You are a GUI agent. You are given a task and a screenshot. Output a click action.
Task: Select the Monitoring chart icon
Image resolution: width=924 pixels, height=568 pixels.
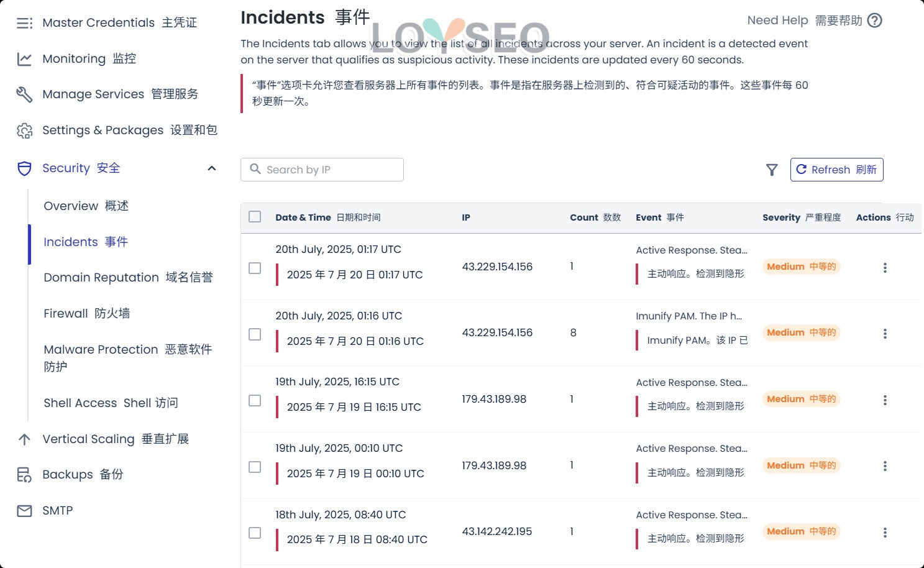click(24, 58)
